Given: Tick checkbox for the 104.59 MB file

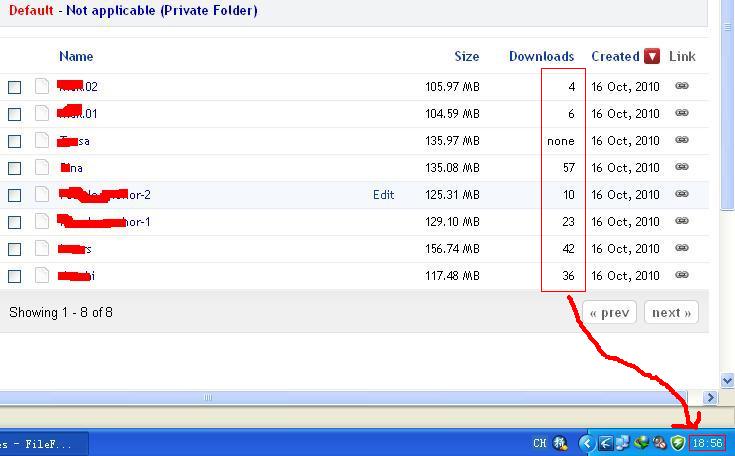Looking at the screenshot, I should 15,114.
